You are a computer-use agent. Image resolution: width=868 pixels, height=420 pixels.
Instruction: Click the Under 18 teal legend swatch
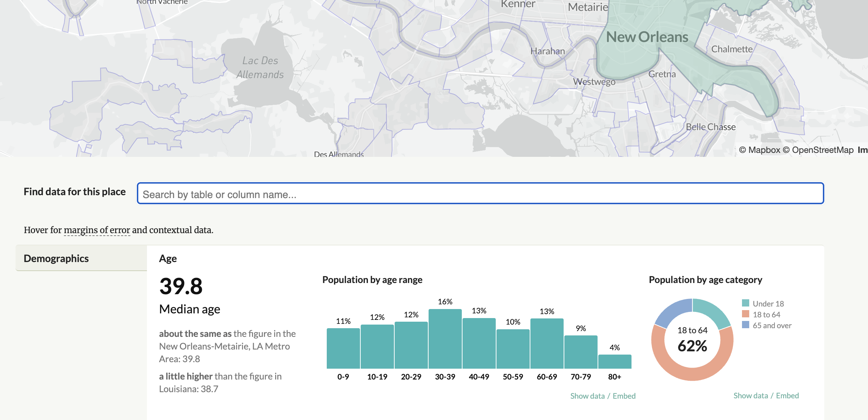click(x=745, y=303)
